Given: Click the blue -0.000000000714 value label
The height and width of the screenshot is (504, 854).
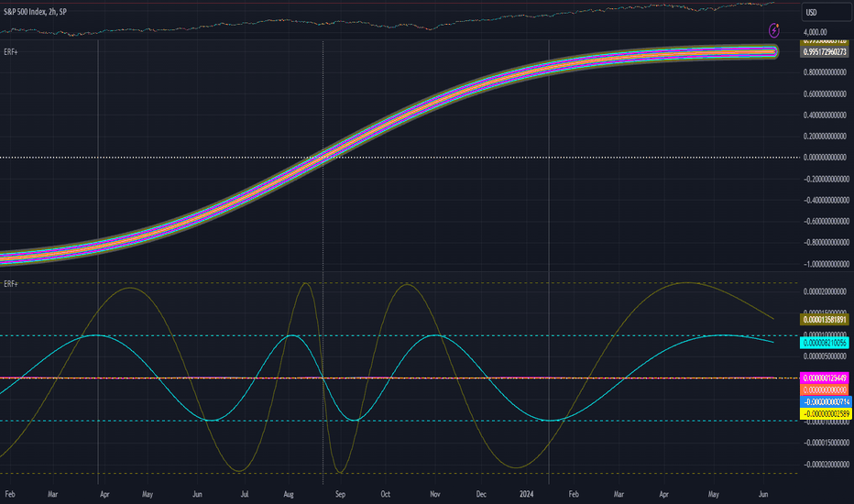Looking at the screenshot, I should click(x=826, y=401).
